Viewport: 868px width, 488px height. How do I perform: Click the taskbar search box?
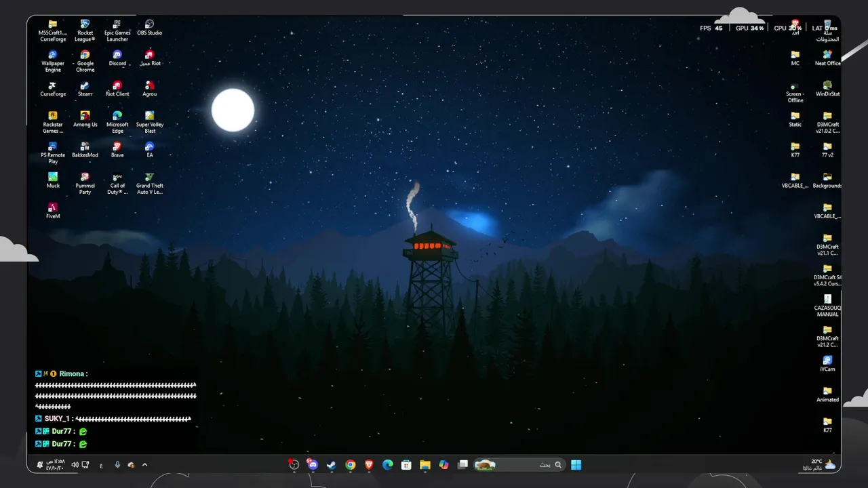pyautogui.click(x=519, y=465)
